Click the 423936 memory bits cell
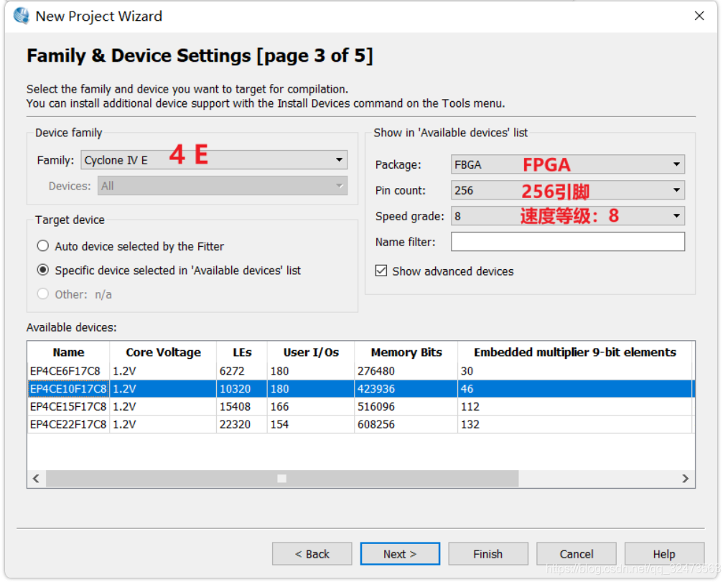Image resolution: width=728 pixels, height=582 pixels. [406, 388]
